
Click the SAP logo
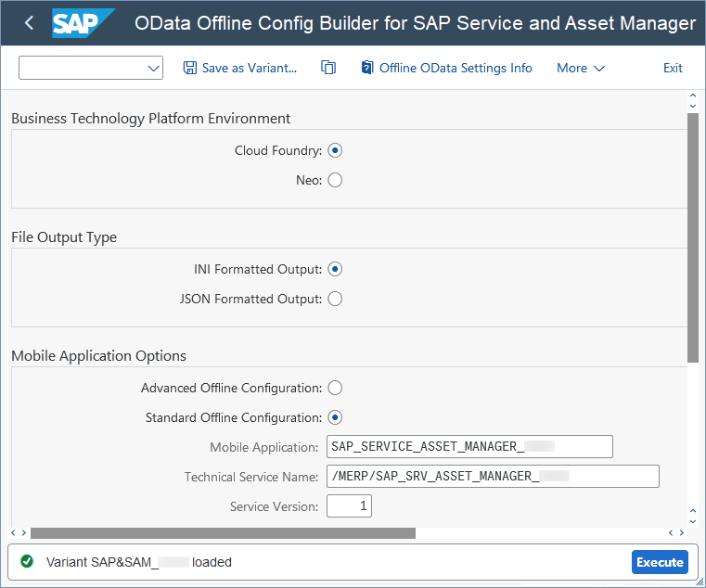(x=83, y=23)
